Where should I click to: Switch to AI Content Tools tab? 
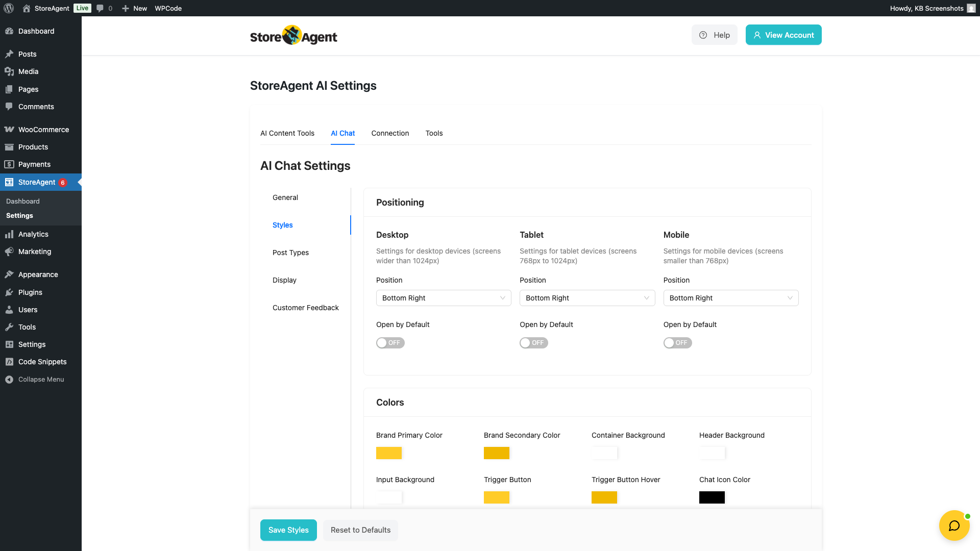[x=287, y=133]
